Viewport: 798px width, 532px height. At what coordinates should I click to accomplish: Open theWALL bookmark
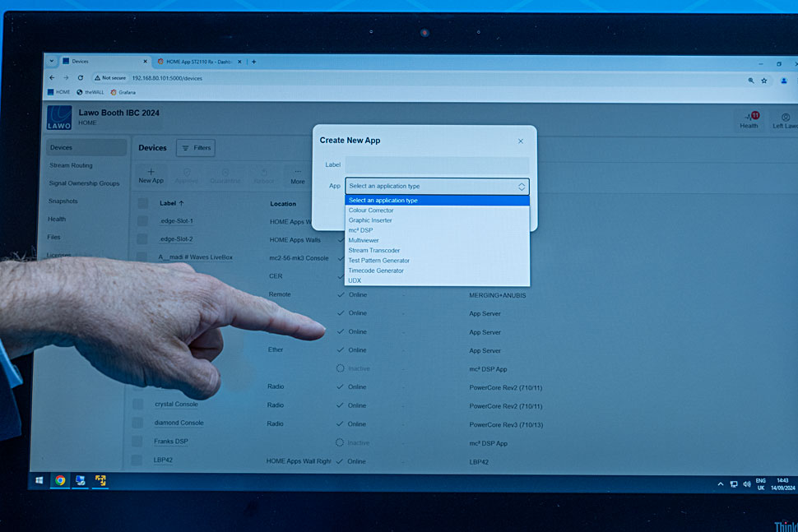point(90,93)
